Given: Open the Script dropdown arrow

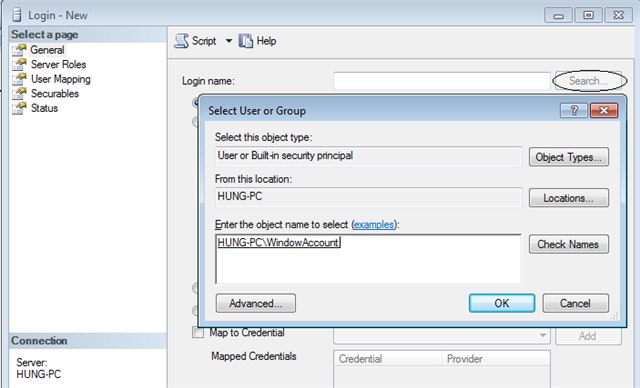Looking at the screenshot, I should click(x=229, y=41).
